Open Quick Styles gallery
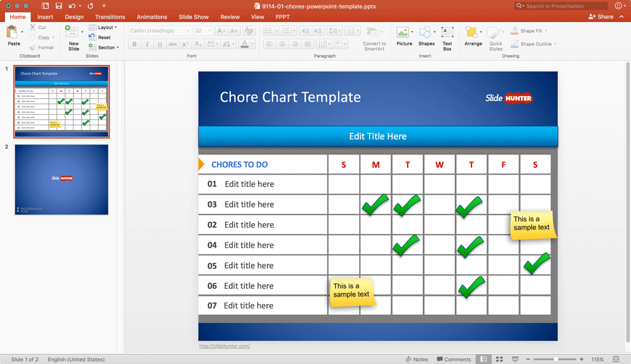This screenshot has width=631, height=364. click(x=495, y=38)
